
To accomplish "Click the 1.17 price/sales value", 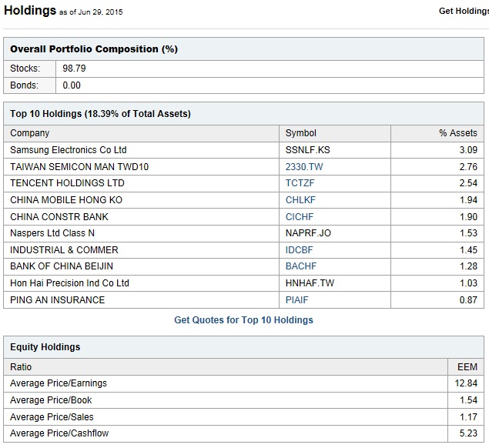I will (x=468, y=416).
